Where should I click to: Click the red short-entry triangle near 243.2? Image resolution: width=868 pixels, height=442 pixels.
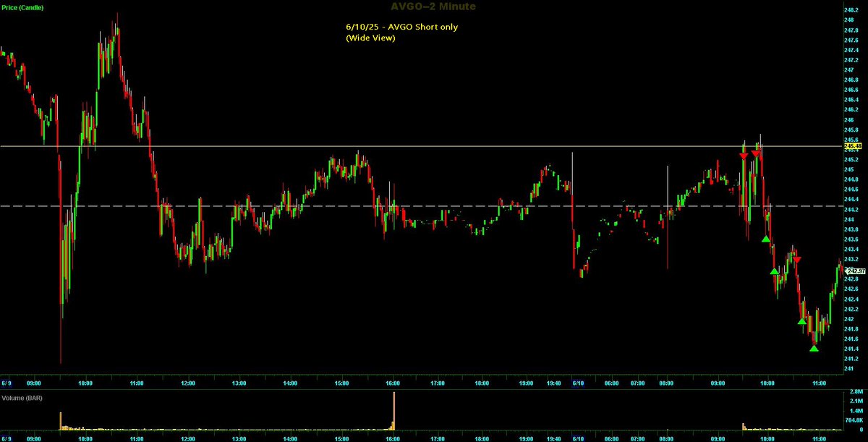click(x=796, y=260)
